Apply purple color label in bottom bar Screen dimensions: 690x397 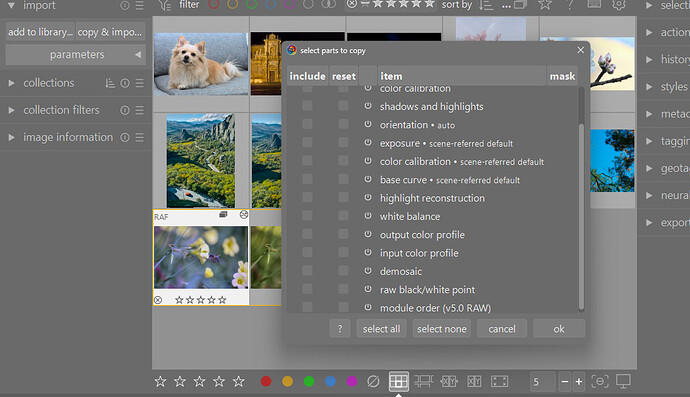352,381
